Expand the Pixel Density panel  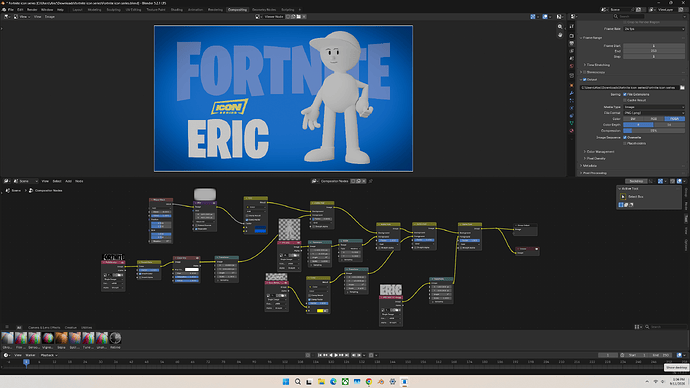[595, 158]
